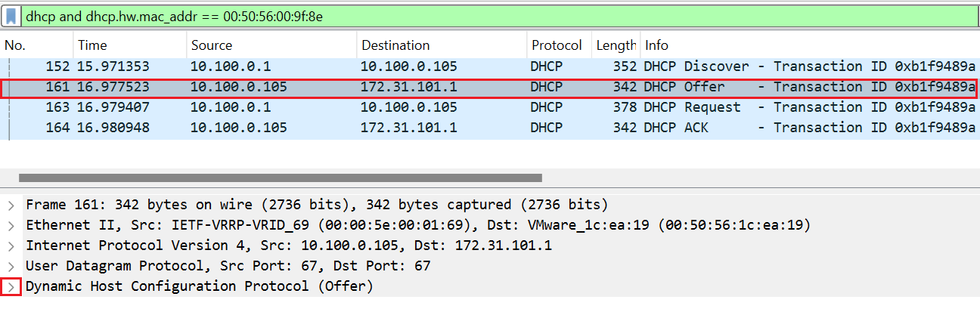This screenshot has width=980, height=312.
Task: Expand the User Datagram Protocol section
Action: click(11, 266)
